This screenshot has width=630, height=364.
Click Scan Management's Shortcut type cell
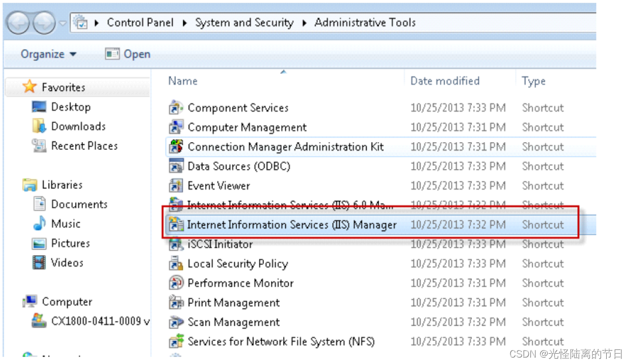pyautogui.click(x=543, y=322)
